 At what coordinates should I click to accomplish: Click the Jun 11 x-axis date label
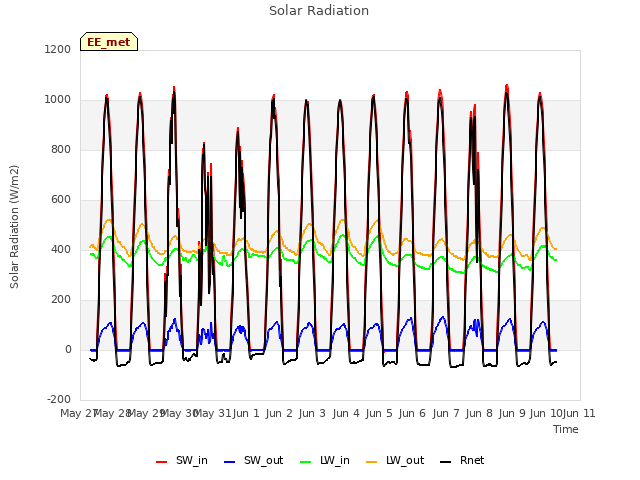click(579, 413)
